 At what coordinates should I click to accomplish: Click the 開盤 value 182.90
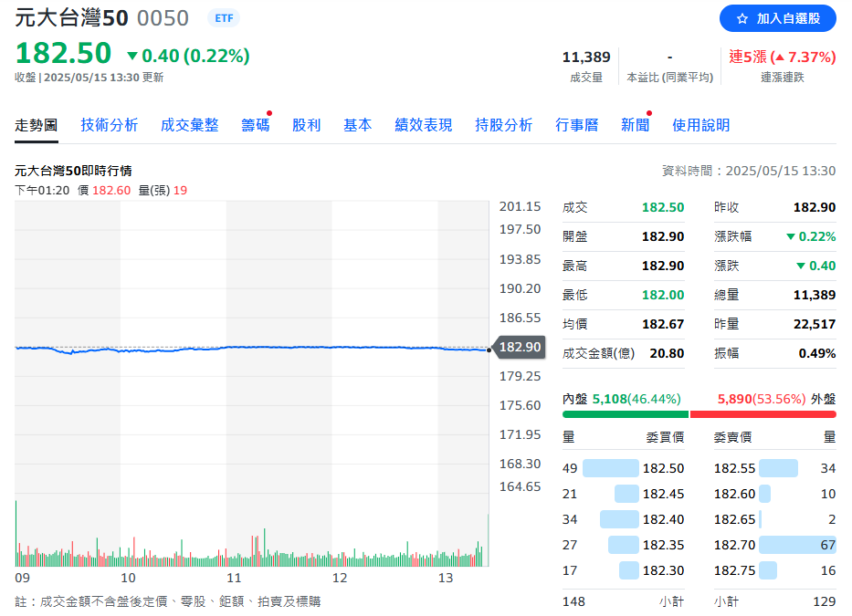(x=663, y=237)
